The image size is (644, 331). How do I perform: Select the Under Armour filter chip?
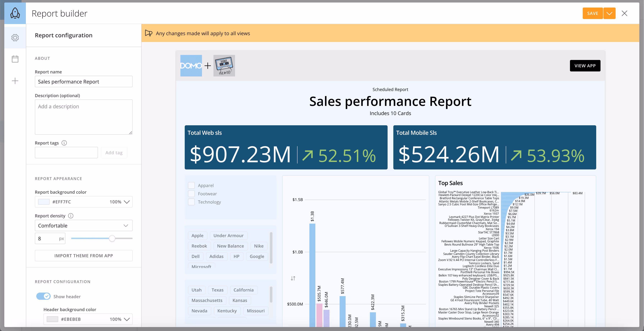pyautogui.click(x=228, y=236)
